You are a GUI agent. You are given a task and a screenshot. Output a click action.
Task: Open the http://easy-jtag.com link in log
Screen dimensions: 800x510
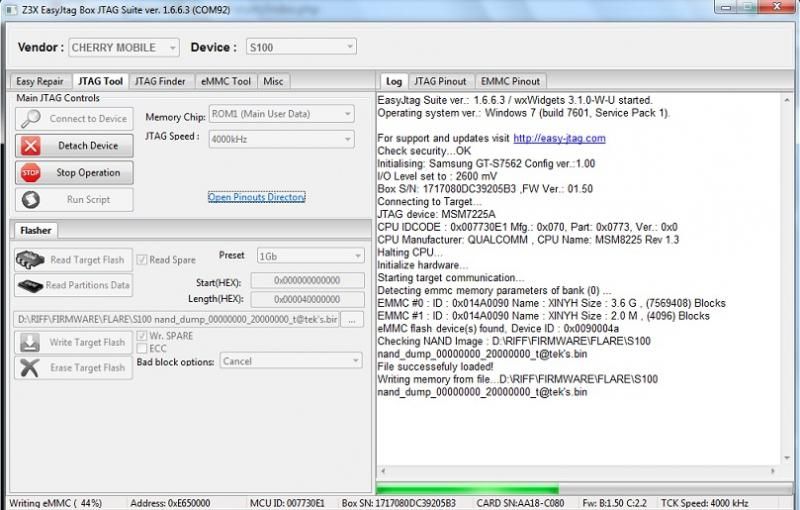point(559,138)
